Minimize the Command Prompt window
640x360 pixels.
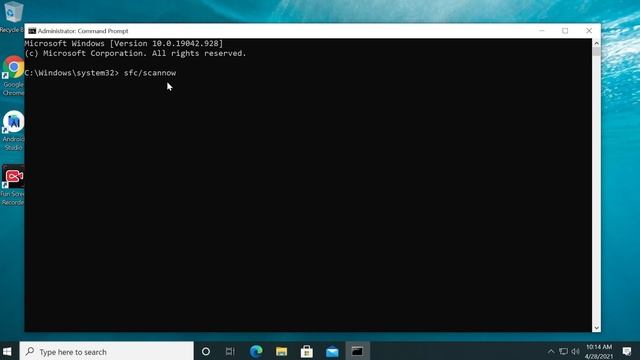[542, 31]
